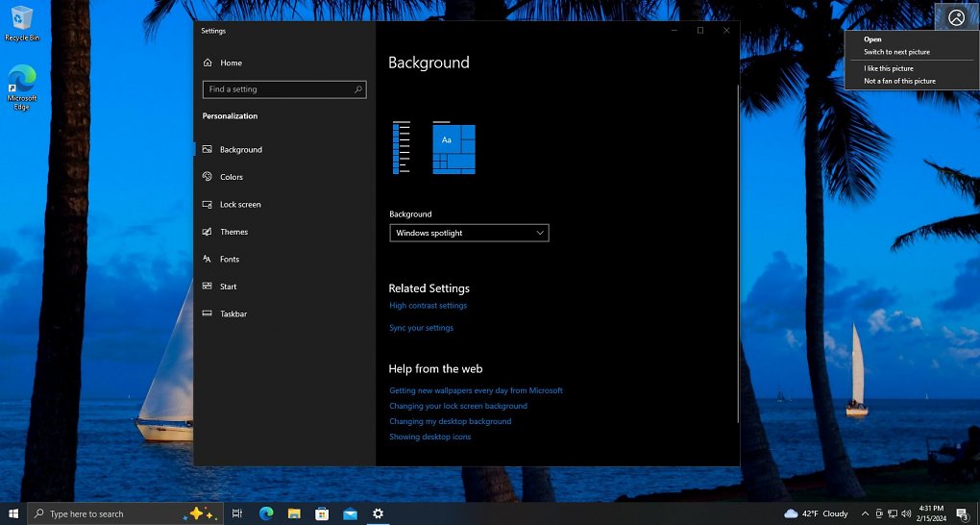
Task: Open Mail app from the taskbar
Action: click(x=350, y=513)
